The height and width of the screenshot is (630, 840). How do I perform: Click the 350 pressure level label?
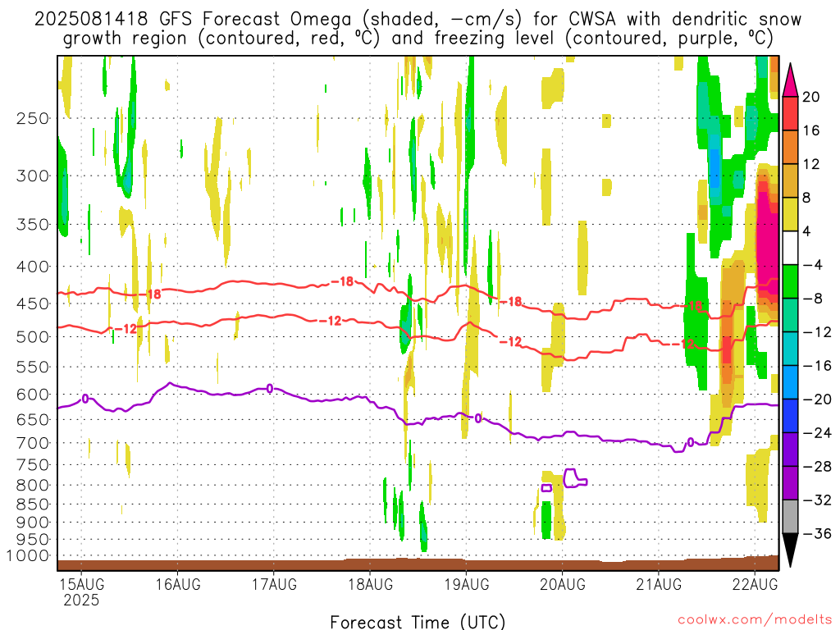click(33, 225)
